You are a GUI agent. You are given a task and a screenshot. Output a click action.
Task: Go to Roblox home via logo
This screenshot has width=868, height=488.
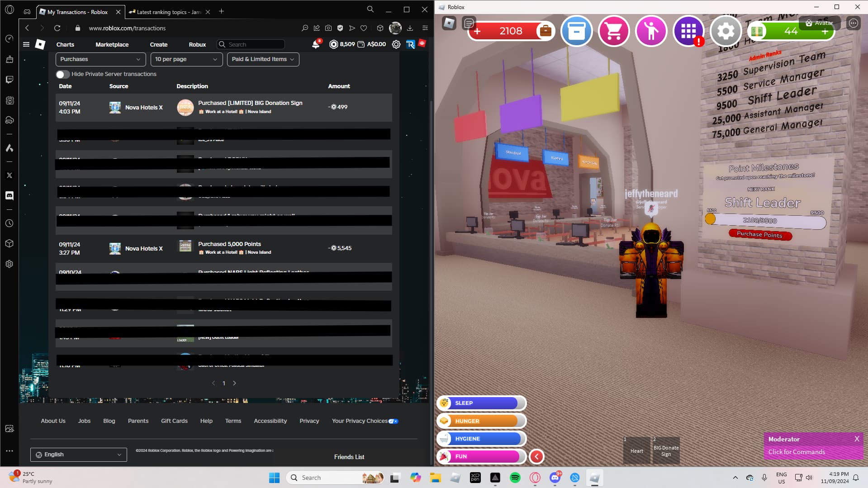tap(40, 44)
